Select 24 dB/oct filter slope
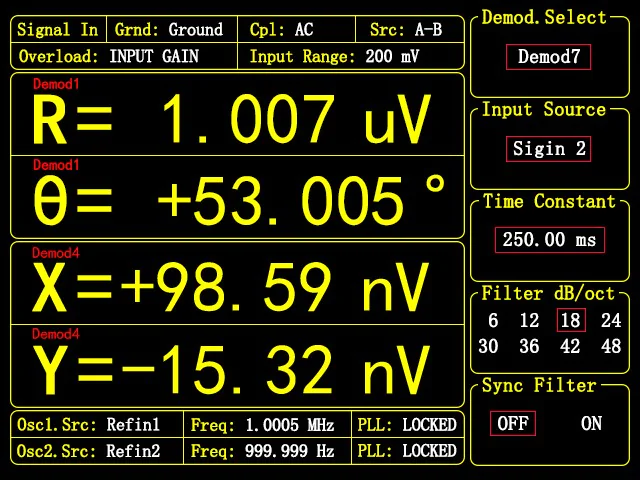 click(x=610, y=321)
